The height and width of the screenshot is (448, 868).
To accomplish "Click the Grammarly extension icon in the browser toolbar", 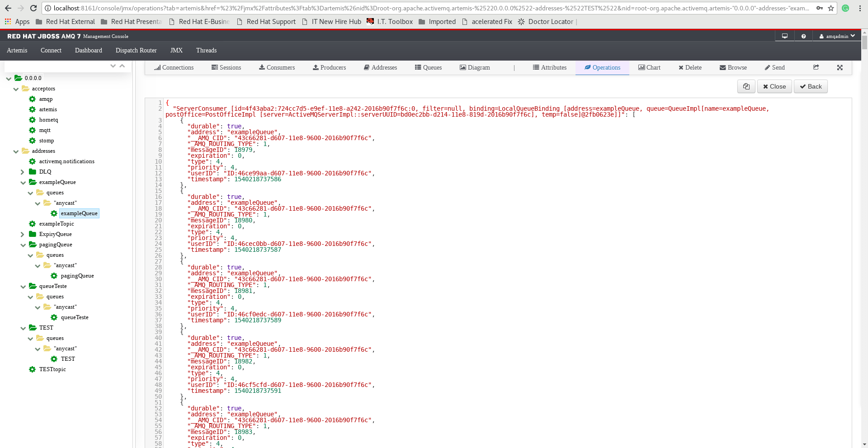I will coord(845,8).
